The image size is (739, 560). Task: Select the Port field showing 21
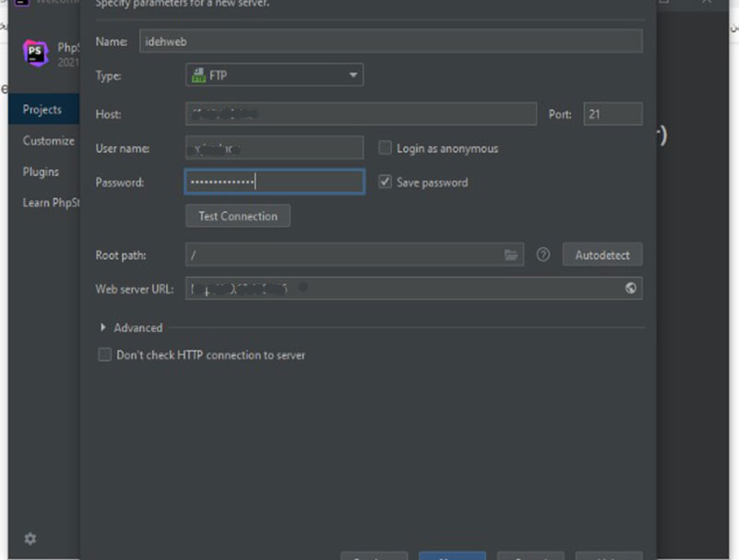tap(613, 113)
